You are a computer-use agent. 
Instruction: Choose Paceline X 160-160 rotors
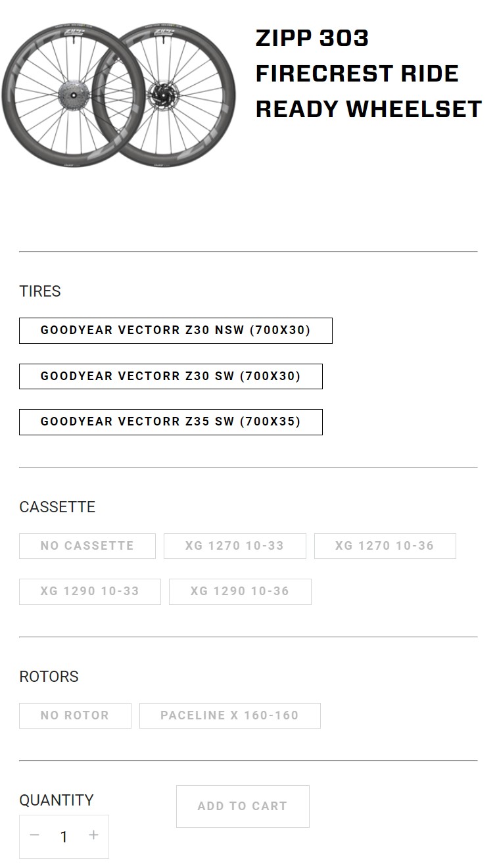coord(229,715)
